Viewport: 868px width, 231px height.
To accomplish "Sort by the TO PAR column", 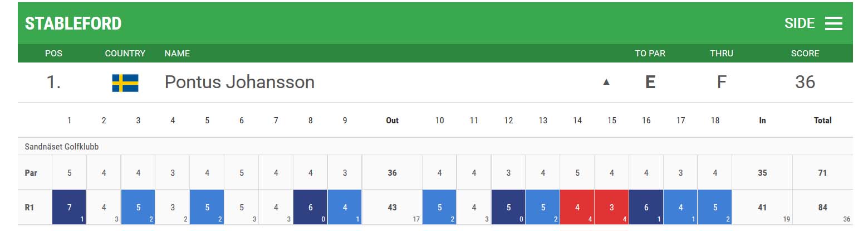I will pos(650,54).
